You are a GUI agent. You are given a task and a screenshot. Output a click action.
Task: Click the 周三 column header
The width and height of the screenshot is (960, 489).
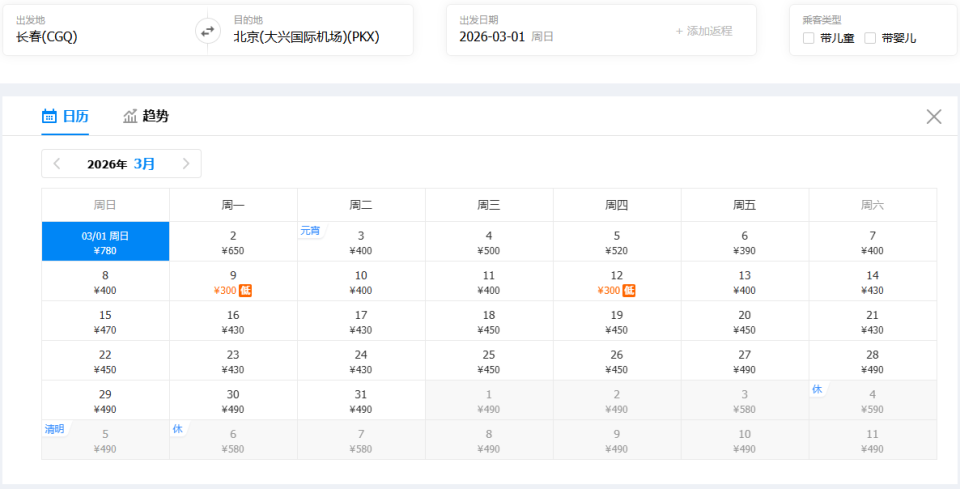(x=489, y=205)
